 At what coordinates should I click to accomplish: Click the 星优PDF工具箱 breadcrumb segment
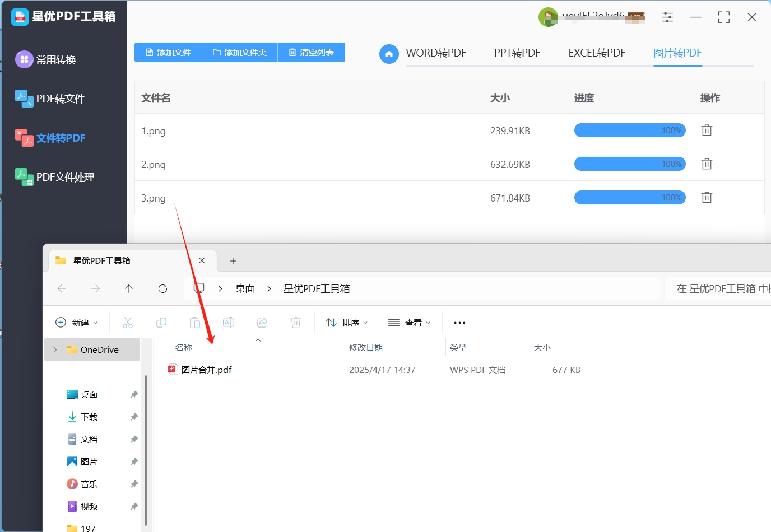click(x=317, y=288)
